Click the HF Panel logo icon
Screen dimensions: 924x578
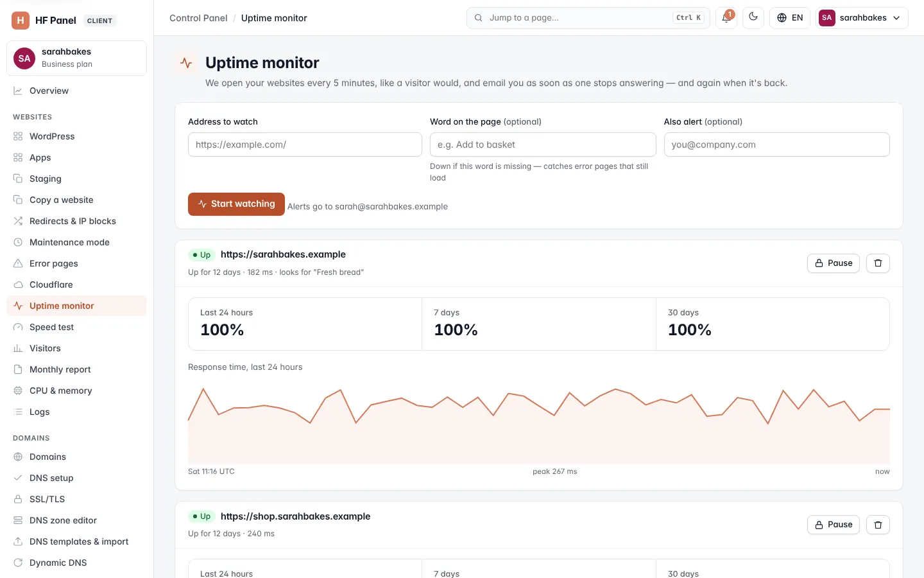point(21,21)
